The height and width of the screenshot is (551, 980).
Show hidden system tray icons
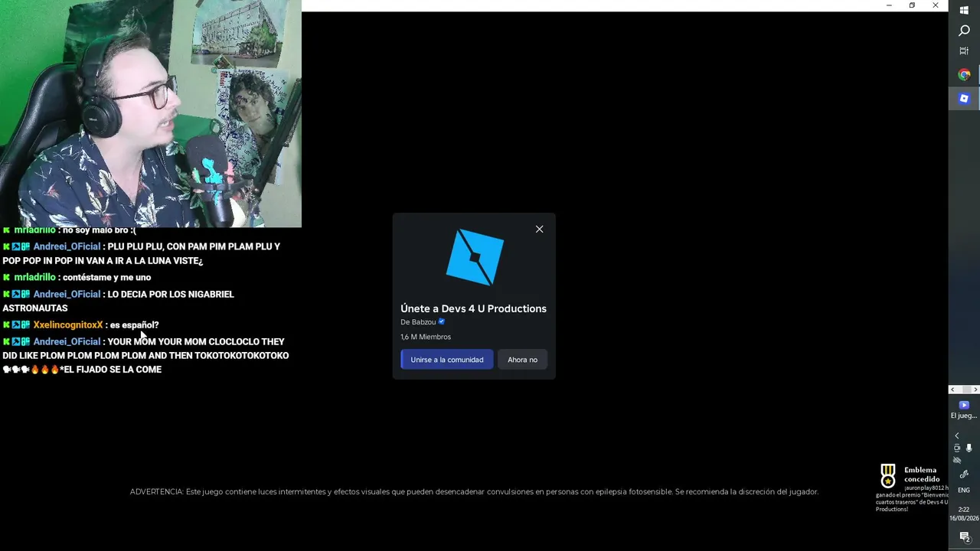956,435
